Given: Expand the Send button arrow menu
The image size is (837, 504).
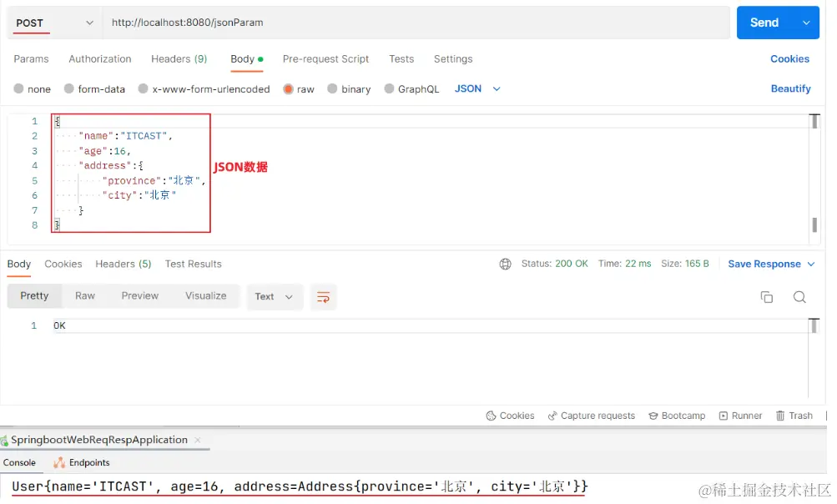Looking at the screenshot, I should [x=806, y=23].
